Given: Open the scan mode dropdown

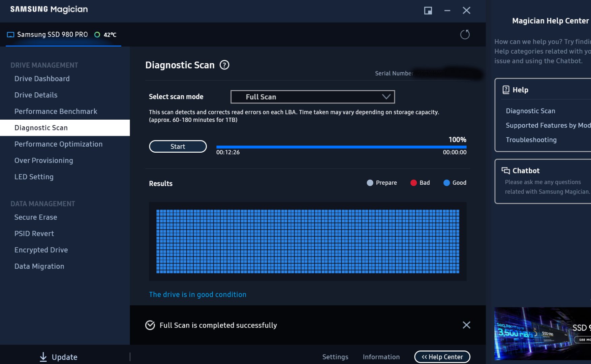Looking at the screenshot, I should [313, 97].
